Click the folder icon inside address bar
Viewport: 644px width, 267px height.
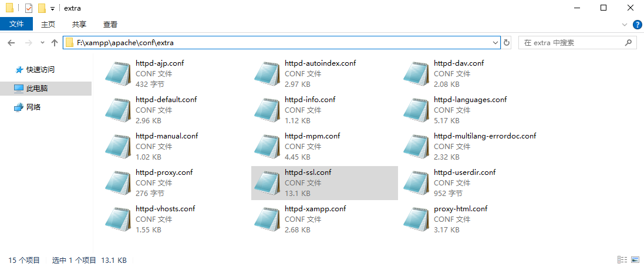click(69, 43)
